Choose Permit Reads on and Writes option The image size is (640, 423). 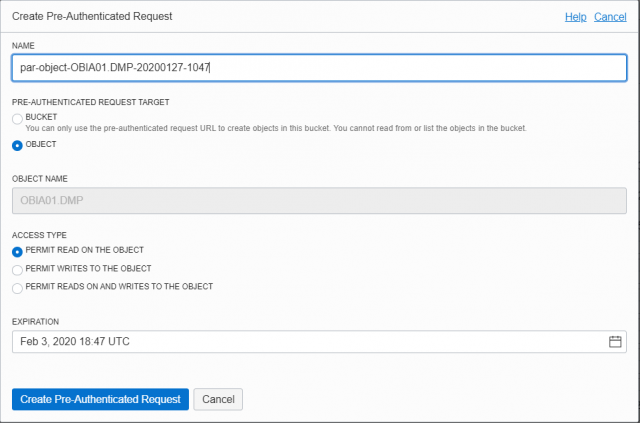click(17, 288)
